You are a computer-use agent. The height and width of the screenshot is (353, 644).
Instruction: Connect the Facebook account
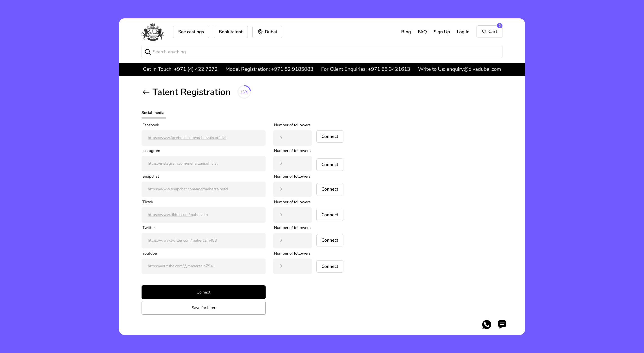[330, 136]
